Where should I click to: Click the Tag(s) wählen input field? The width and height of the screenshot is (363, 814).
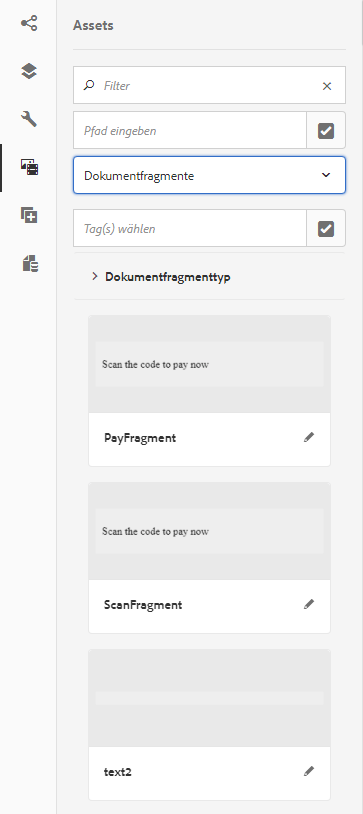190,228
